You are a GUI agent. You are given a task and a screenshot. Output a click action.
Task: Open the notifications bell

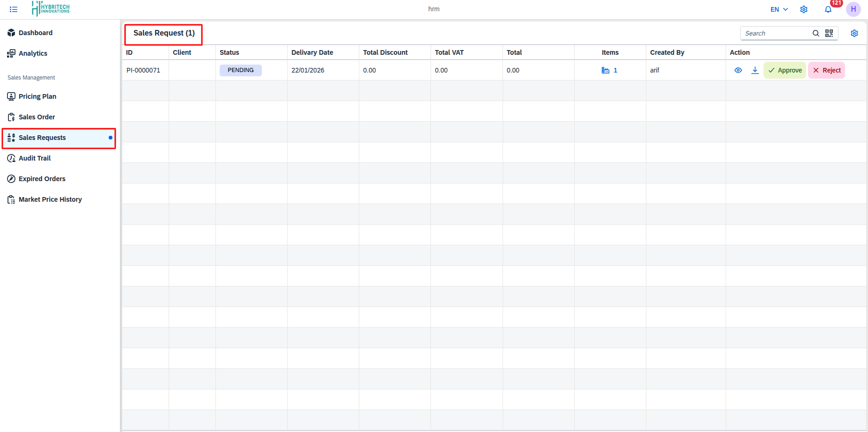828,10
